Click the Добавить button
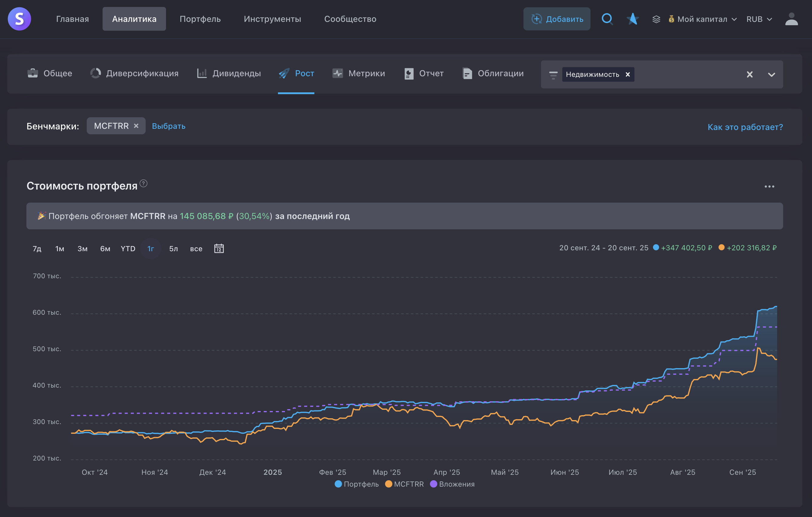 pyautogui.click(x=557, y=19)
